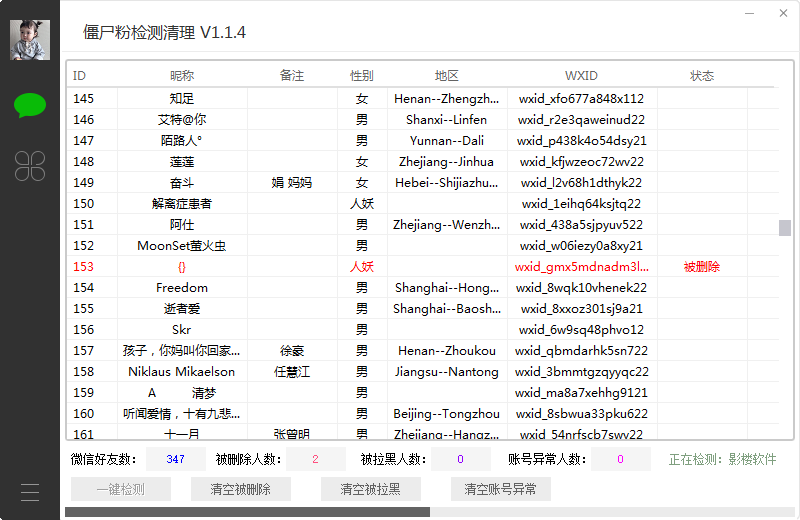Click the 微信好友数 field showing 347

pyautogui.click(x=176, y=460)
